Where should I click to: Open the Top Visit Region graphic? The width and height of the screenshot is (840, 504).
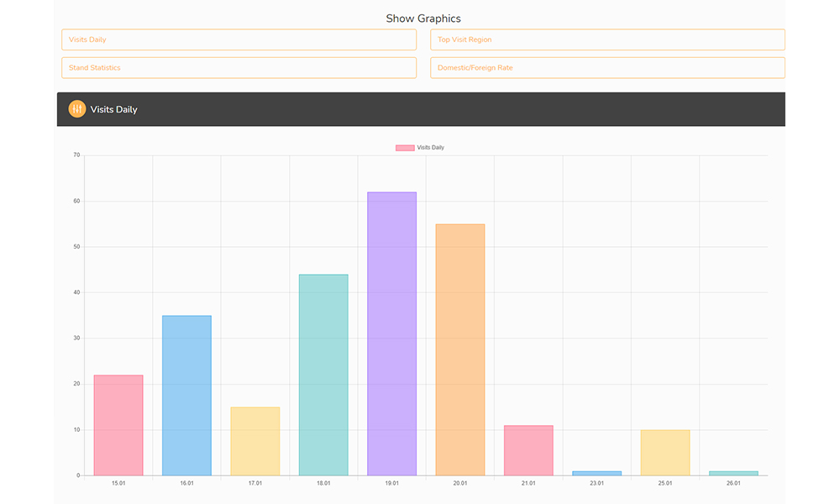[607, 40]
